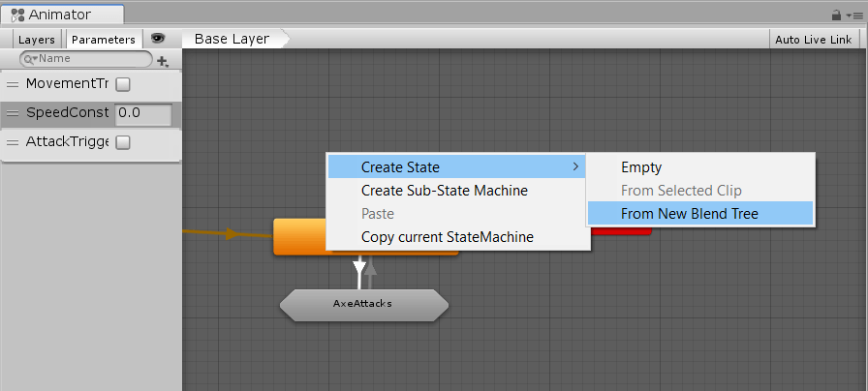Open the Animator window options menu icon
This screenshot has height=391, width=868.
pyautogui.click(x=852, y=15)
